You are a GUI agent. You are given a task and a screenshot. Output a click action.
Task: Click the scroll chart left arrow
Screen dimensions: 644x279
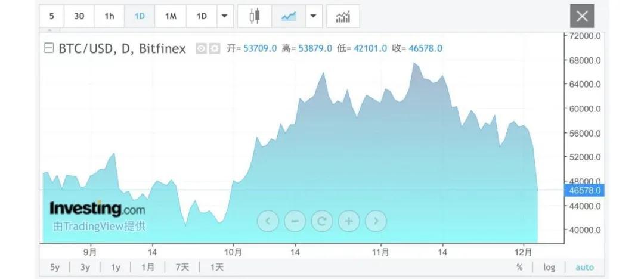pyautogui.click(x=268, y=221)
